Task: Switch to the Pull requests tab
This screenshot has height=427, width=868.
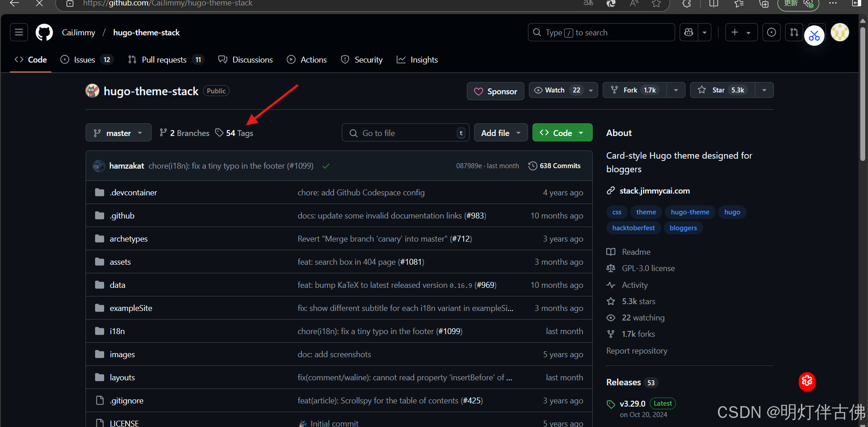Action: point(166,60)
